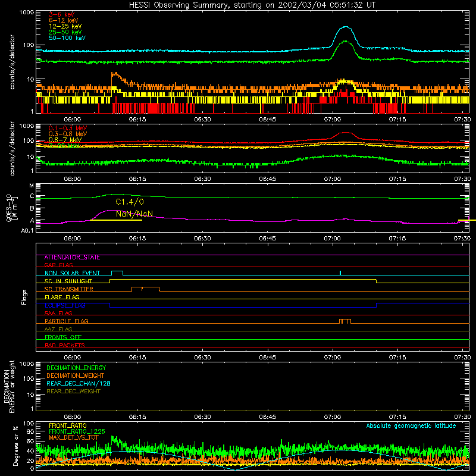Click the MAX_DET_VS_TOT legend label

coord(73,437)
